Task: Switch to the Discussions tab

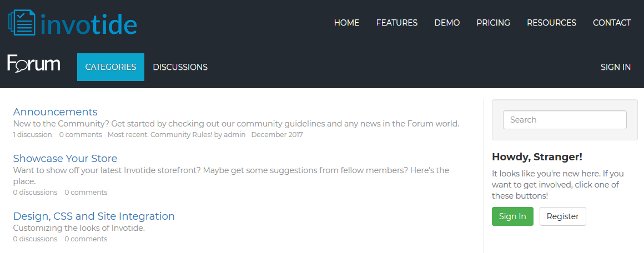Action: click(x=180, y=67)
